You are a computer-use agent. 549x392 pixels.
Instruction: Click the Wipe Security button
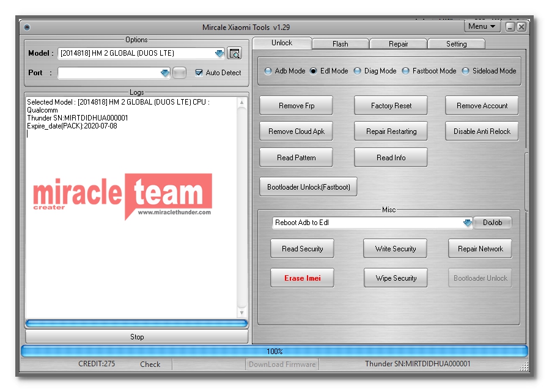point(396,278)
